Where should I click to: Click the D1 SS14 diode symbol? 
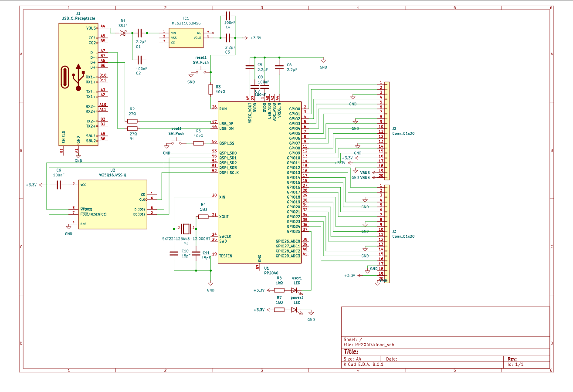(x=122, y=33)
